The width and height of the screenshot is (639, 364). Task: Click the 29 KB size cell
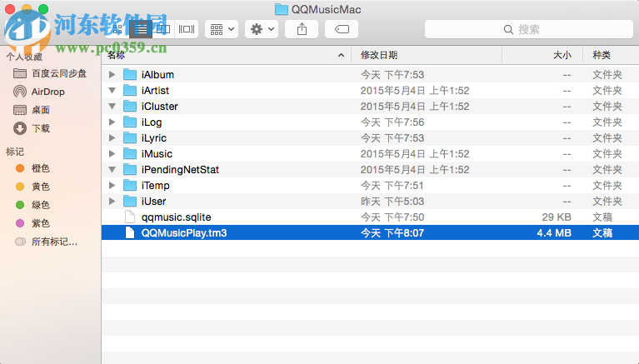coord(557,217)
